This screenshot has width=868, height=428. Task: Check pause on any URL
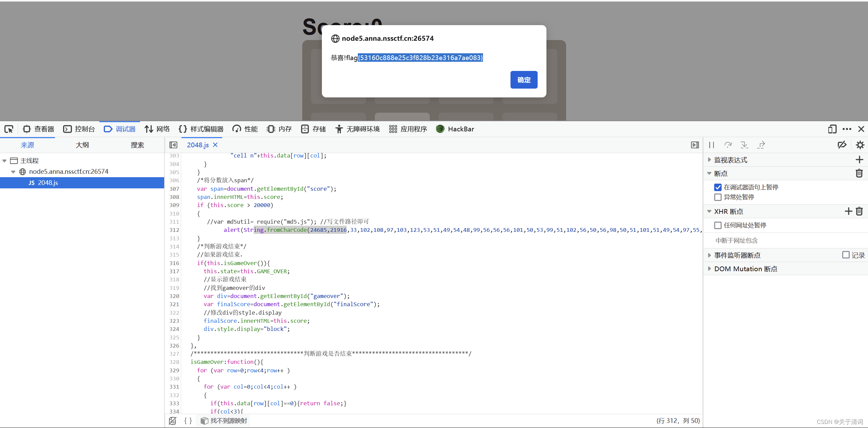[x=718, y=225]
